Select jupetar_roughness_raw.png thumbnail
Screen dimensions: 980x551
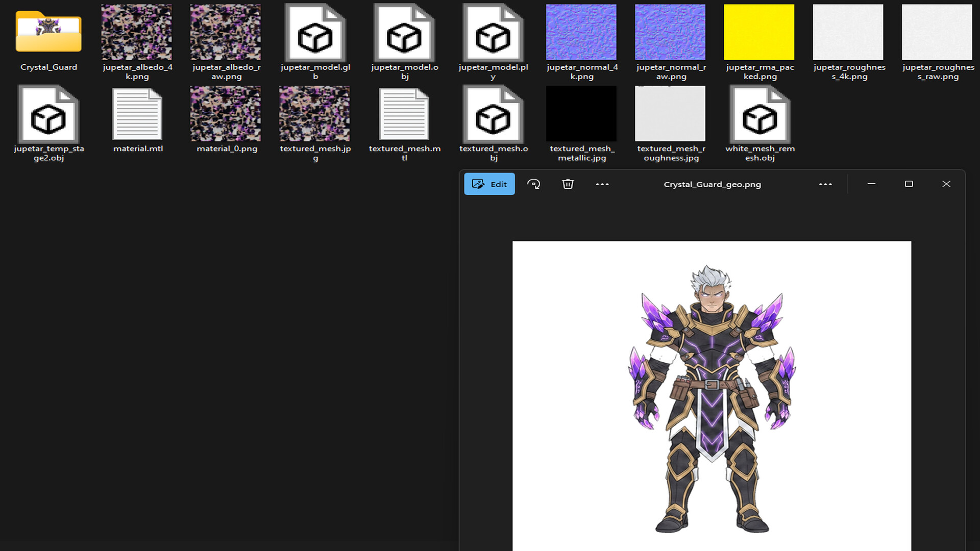pos(937,32)
